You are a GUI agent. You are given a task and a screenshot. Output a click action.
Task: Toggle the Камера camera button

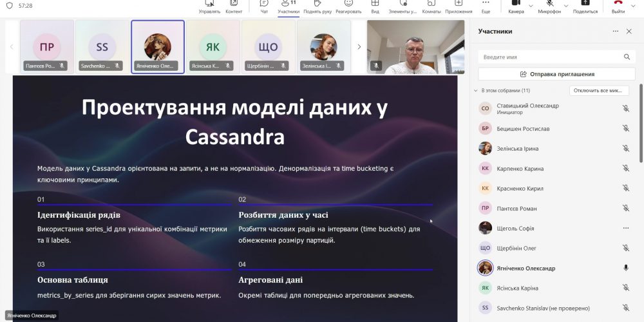[x=516, y=7]
